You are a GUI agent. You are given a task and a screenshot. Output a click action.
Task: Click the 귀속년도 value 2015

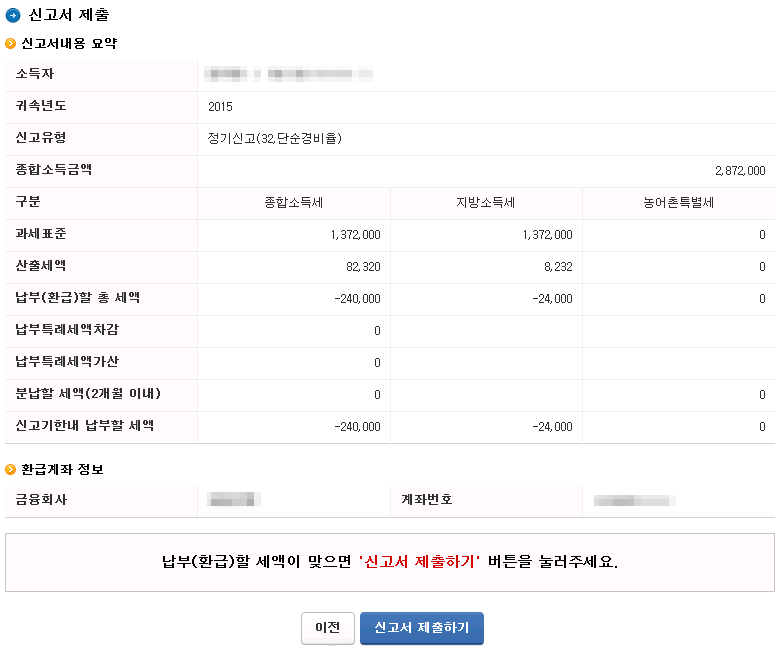[x=220, y=107]
